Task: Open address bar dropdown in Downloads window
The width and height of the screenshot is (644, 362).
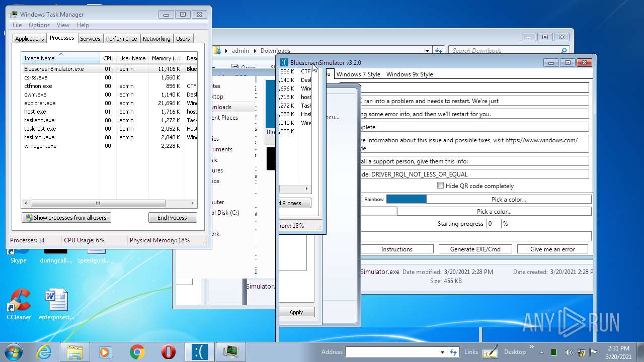Action: click(x=427, y=51)
